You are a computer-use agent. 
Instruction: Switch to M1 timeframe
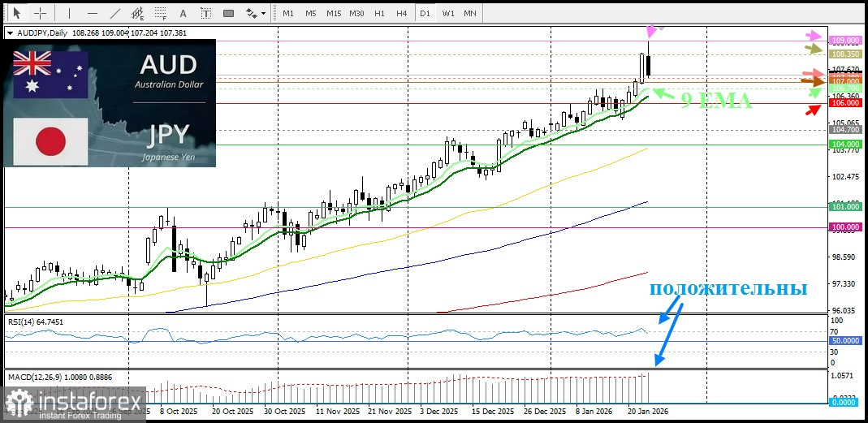point(288,13)
